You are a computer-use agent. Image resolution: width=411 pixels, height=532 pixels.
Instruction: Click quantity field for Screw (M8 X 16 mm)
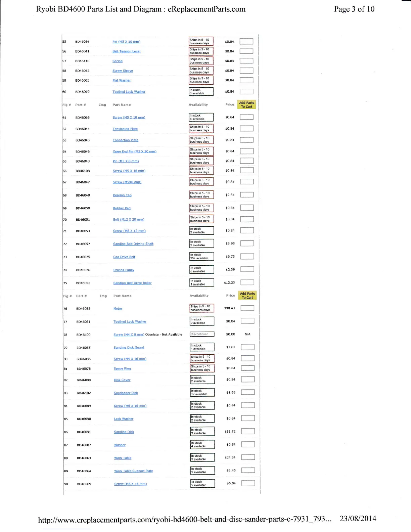(248, 483)
